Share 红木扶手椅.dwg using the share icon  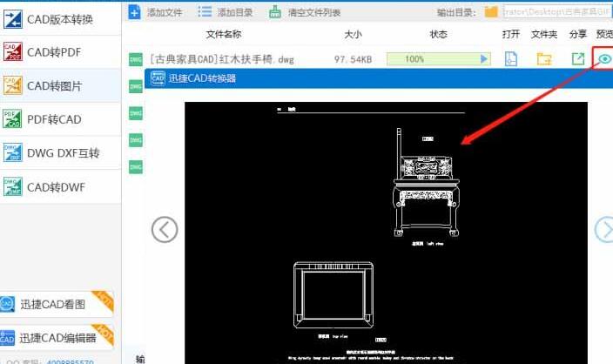click(x=578, y=59)
